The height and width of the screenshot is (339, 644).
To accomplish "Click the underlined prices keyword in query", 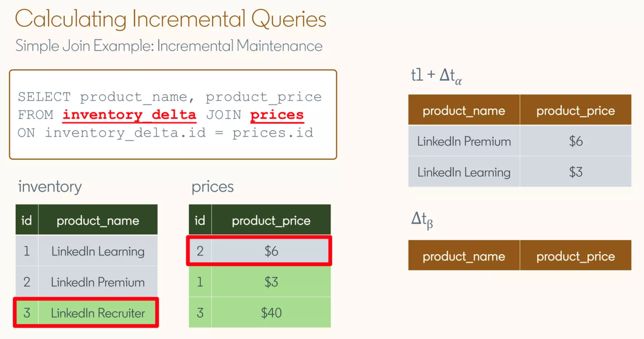I will (x=277, y=115).
